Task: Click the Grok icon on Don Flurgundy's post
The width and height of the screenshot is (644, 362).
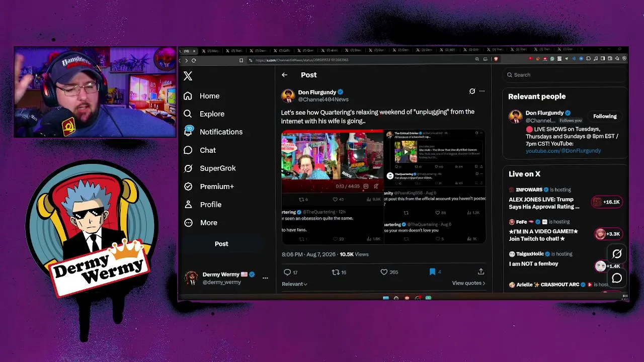Action: pos(472,91)
